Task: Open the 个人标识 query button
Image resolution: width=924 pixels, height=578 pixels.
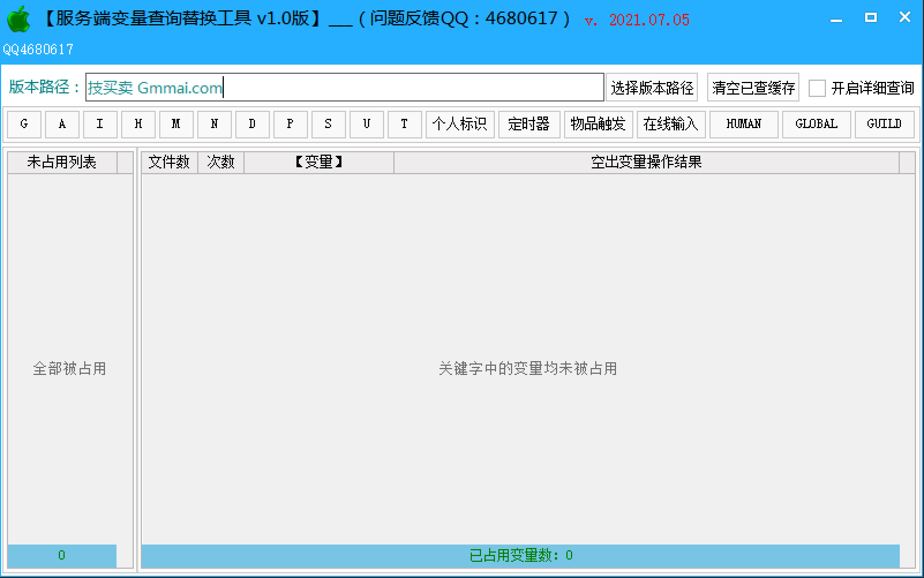Action: [x=460, y=124]
